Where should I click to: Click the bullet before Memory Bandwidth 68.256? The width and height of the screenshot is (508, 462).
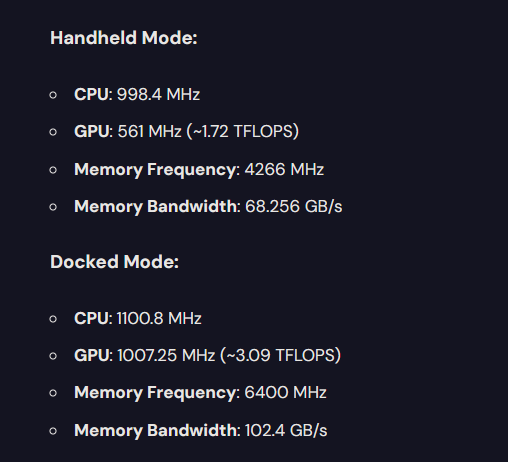(x=53, y=207)
